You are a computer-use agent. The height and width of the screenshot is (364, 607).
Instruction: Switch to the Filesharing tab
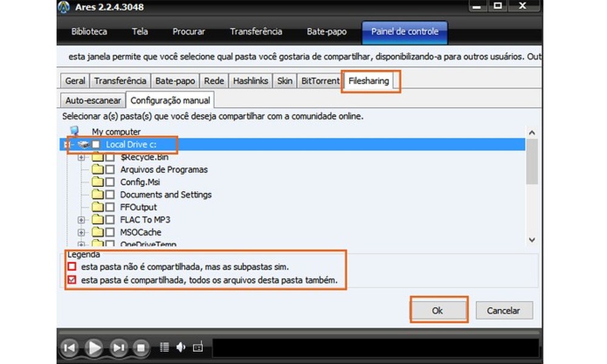pos(370,80)
